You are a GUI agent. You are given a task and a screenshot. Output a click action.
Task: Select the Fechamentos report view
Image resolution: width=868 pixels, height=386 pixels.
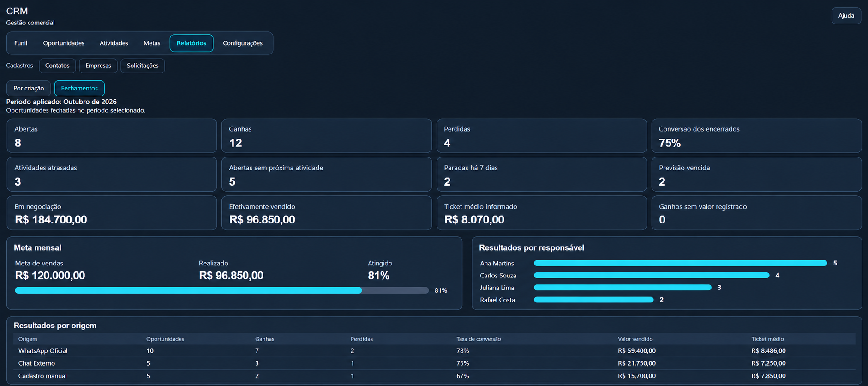coord(79,88)
